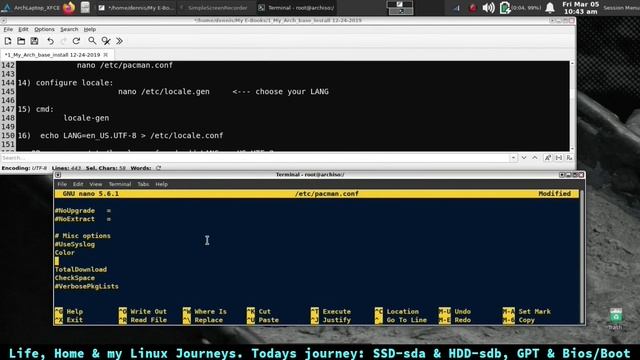Open the text editor Edit menu

point(23,29)
